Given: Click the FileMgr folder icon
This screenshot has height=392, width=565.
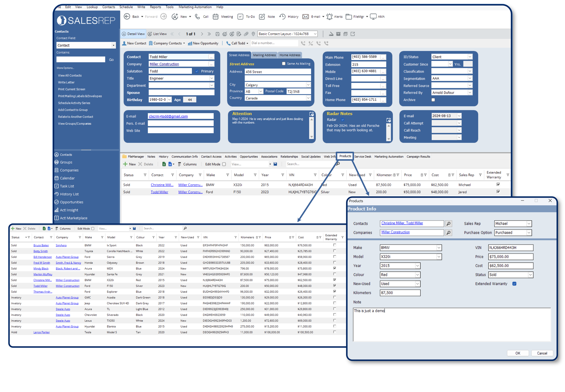Looking at the screenshot, I should (x=349, y=17).
